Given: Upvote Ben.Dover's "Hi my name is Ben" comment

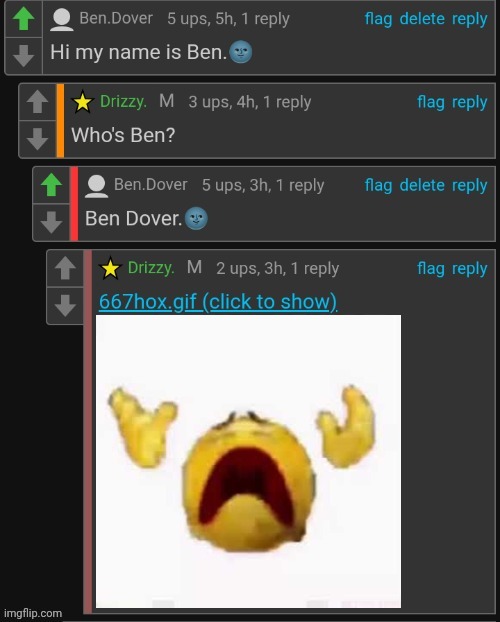Looking at the screenshot, I should click(23, 19).
